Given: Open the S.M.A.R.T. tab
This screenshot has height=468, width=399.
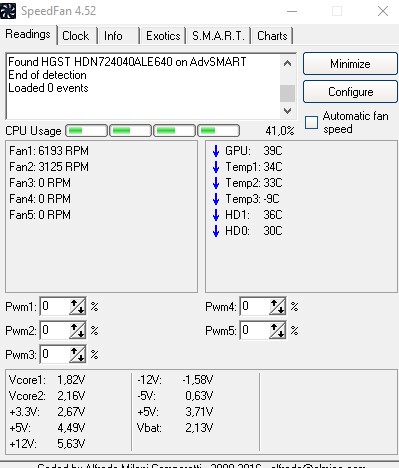Looking at the screenshot, I should 218,36.
